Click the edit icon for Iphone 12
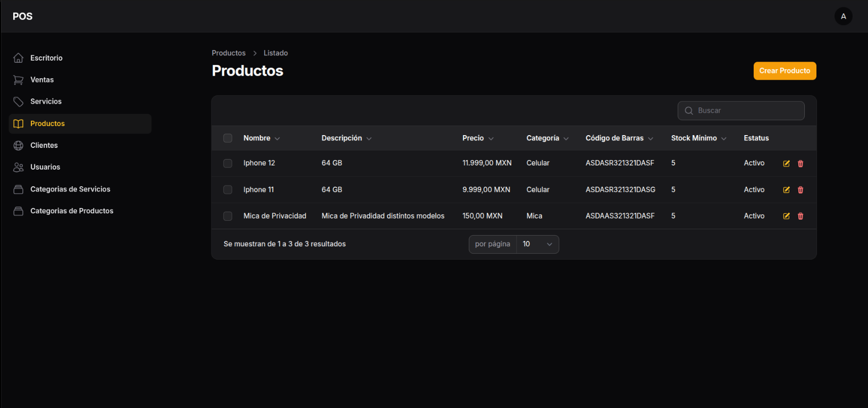 786,163
